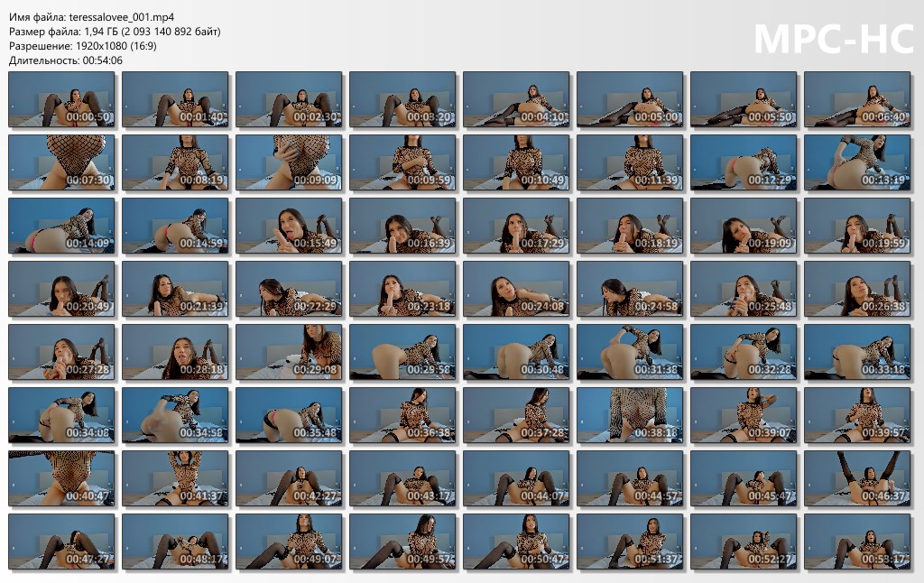Viewport: 924px width, 583px height.
Task: Select the thumbnail stamped 00:00:50
Action: point(61,99)
